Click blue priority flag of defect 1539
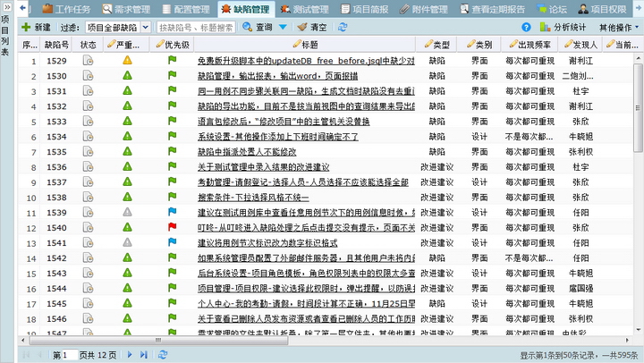Viewport: 644px width, 363px height. 172,212
